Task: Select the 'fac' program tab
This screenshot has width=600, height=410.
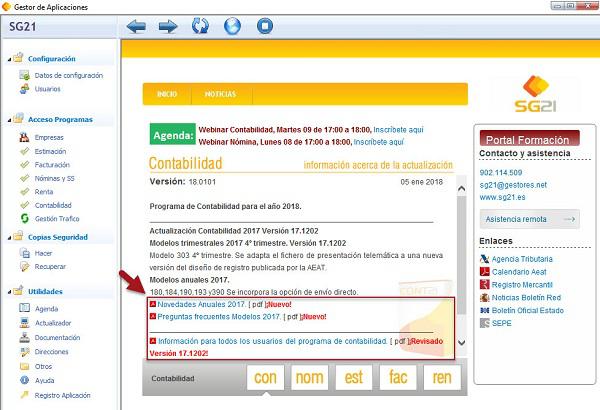Action: [x=397, y=378]
